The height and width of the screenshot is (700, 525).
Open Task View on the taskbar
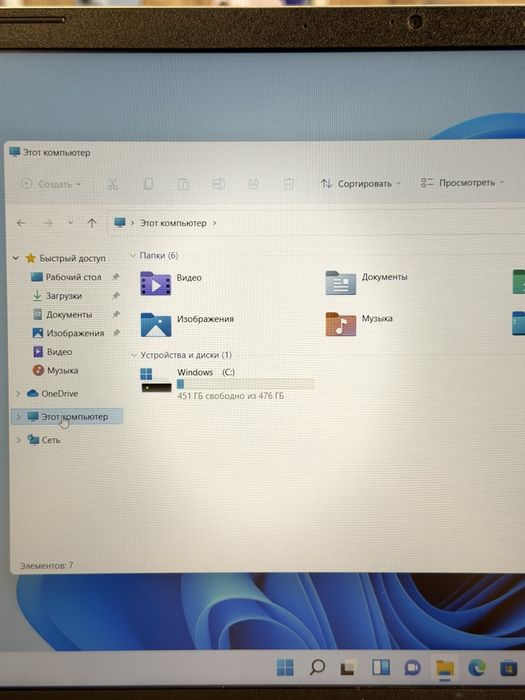point(349,668)
